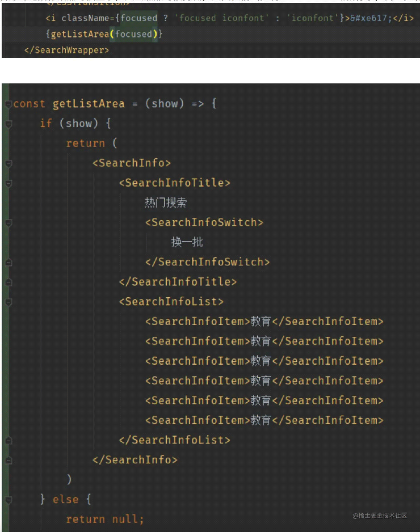The width and height of the screenshot is (420, 532).
Task: Click fold-end marker beside </SearchInfoList>
Action: click(9, 440)
